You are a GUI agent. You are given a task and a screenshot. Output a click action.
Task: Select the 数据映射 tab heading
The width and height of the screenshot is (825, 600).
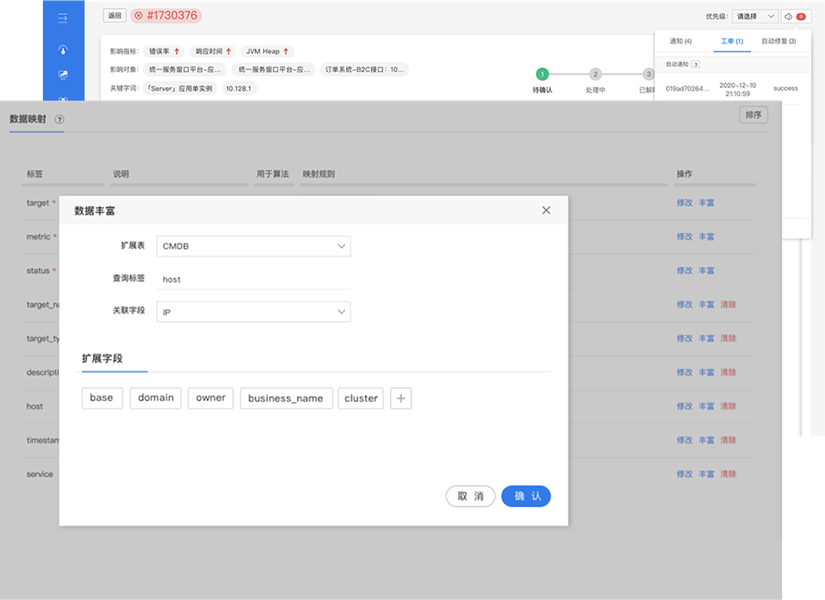coord(28,119)
